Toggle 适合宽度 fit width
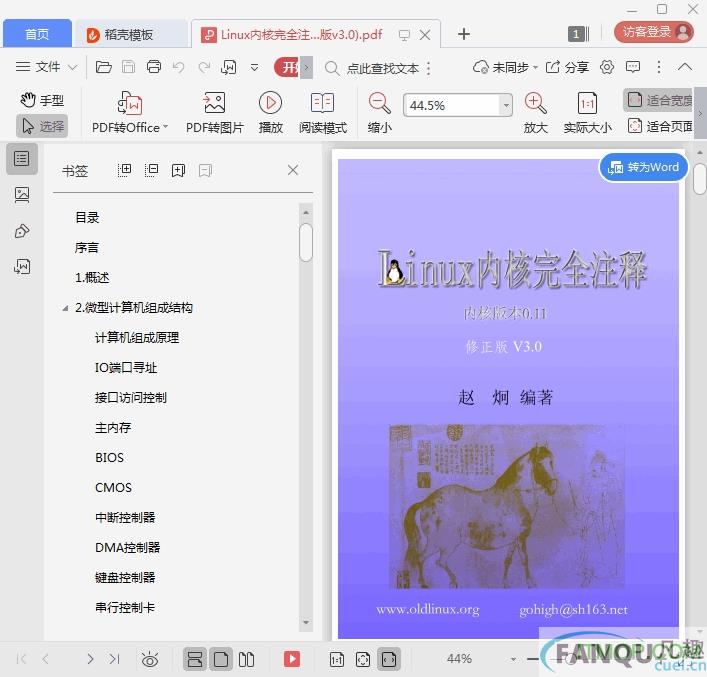Viewport: 707px width, 677px height. [x=659, y=100]
